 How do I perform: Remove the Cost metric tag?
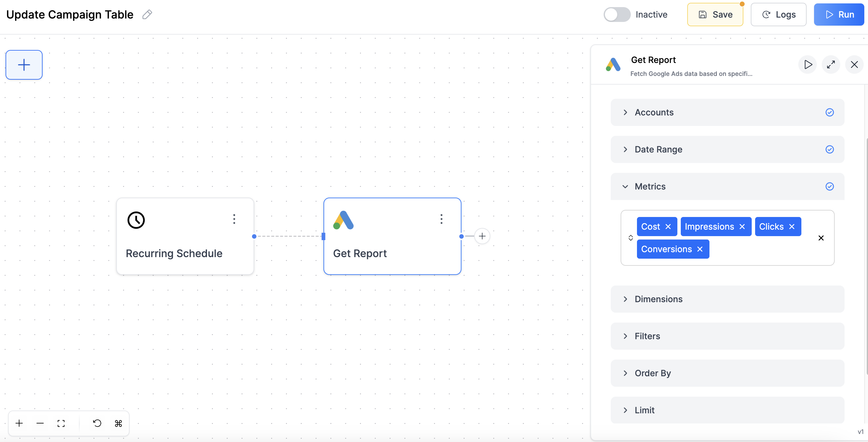[668, 227]
